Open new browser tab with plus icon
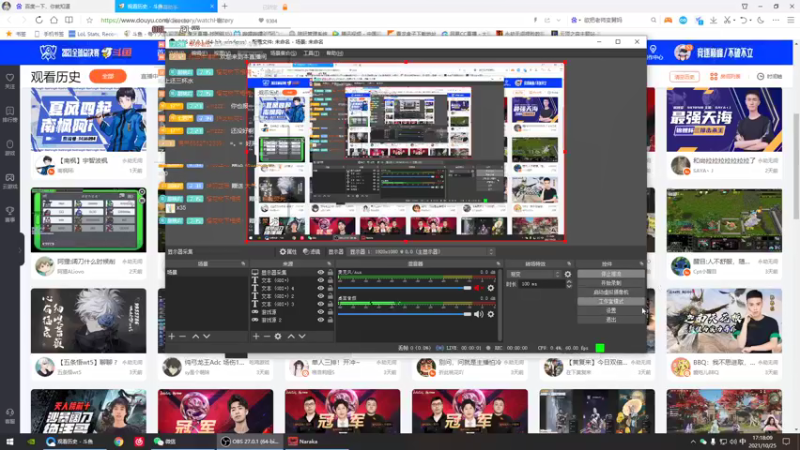 pyautogui.click(x=224, y=6)
